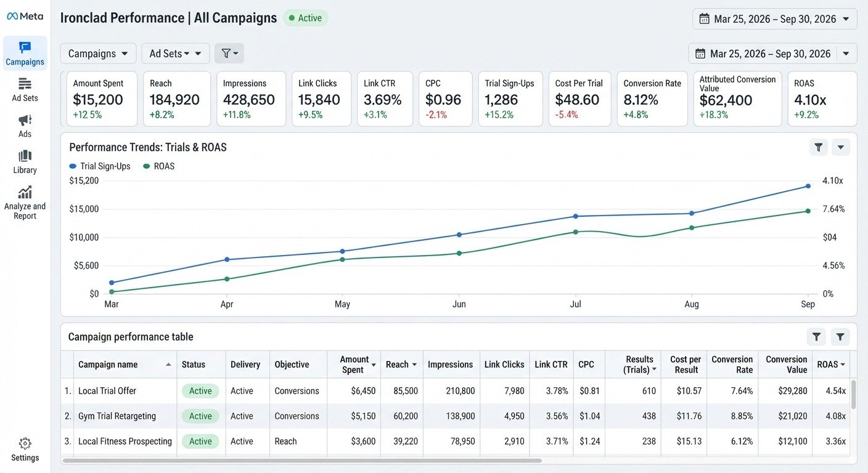Screen dimensions: 868x473
Task: Click the Meta logo
Action: click(x=25, y=17)
